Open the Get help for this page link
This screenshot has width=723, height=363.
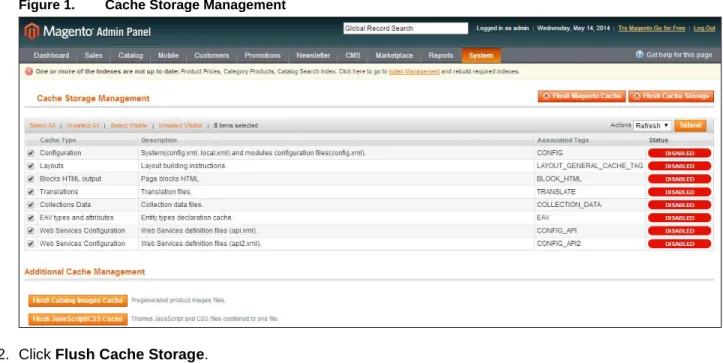[679, 54]
